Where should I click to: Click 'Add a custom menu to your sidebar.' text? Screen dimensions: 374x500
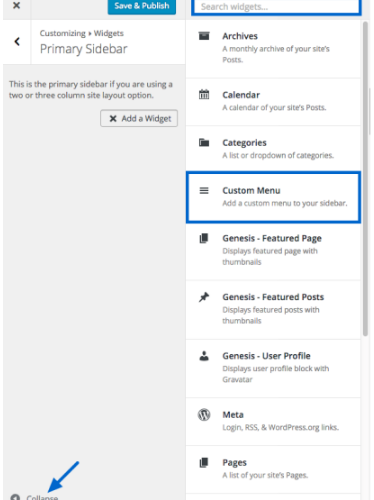[x=285, y=203]
